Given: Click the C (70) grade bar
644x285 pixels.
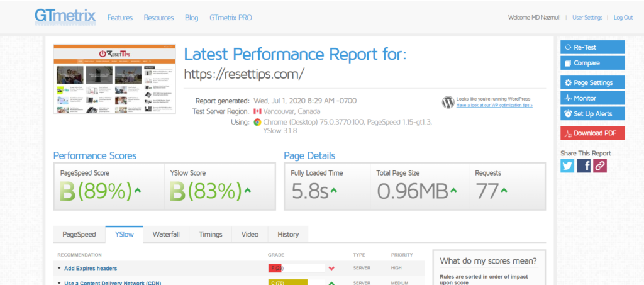Looking at the screenshot, I should tap(296, 282).
